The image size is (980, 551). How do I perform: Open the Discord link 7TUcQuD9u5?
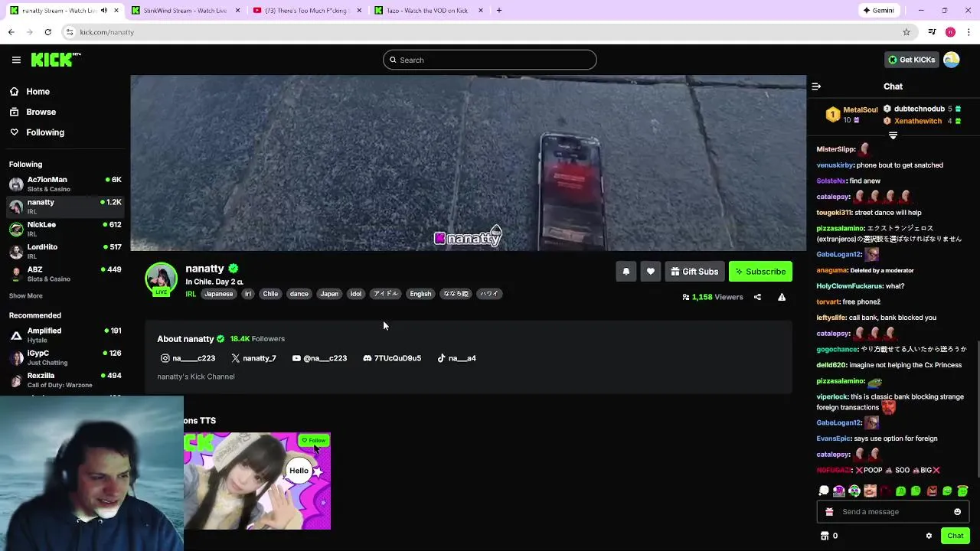click(392, 358)
